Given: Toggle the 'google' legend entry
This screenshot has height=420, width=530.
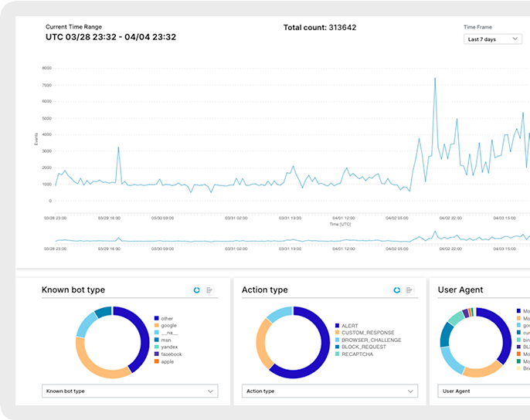Looking at the screenshot, I should click(x=168, y=325).
